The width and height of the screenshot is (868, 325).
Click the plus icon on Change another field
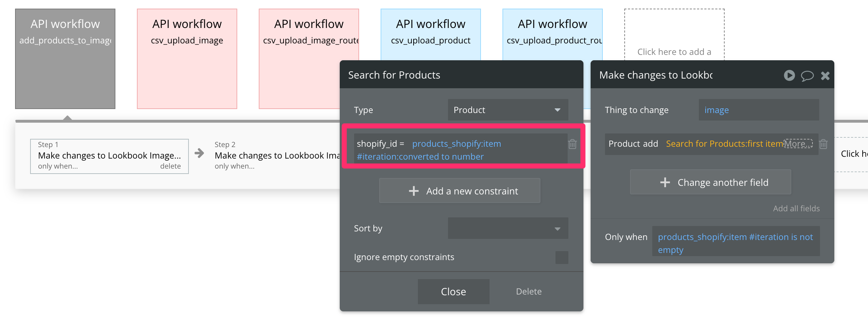[x=665, y=182]
